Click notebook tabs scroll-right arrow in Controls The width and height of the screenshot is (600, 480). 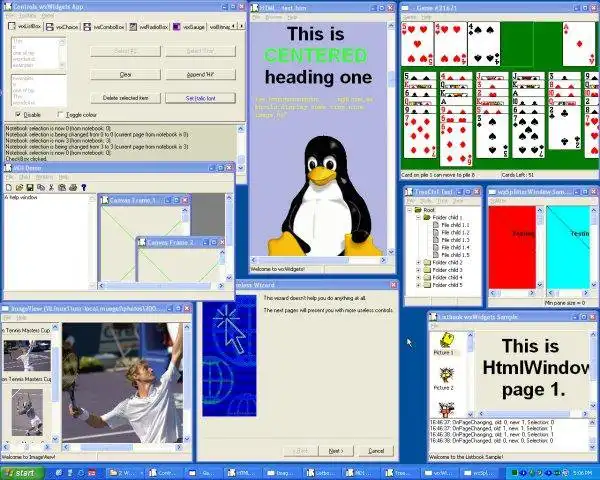241,26
